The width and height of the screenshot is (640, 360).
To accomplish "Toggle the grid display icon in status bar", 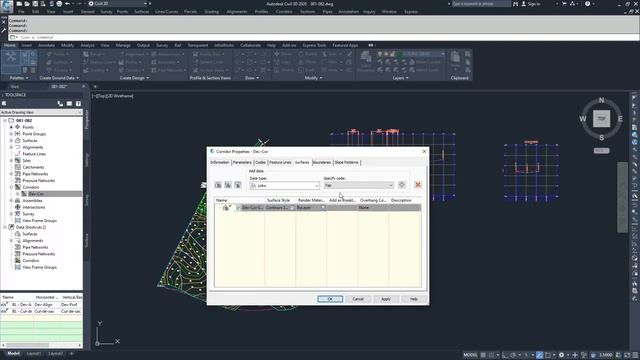I will [483, 355].
